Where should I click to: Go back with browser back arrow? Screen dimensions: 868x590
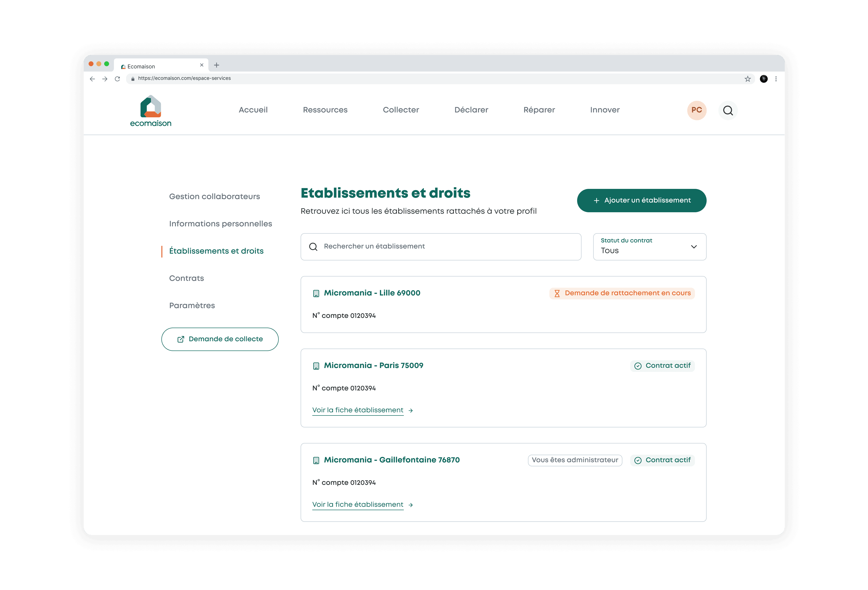point(92,79)
